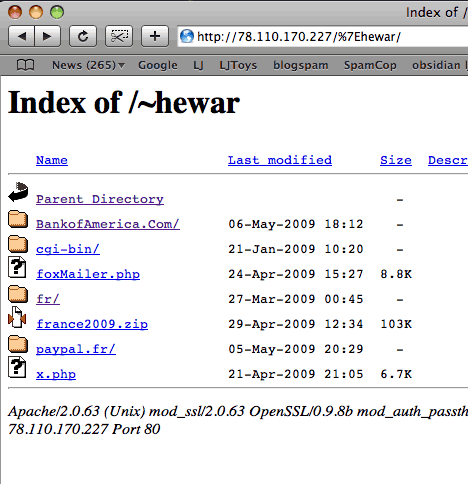Open the x.php file link
Screen dimensions: 468x484
56,374
